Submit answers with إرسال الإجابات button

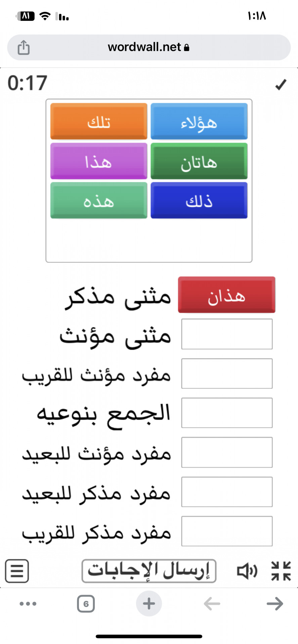(x=149, y=571)
